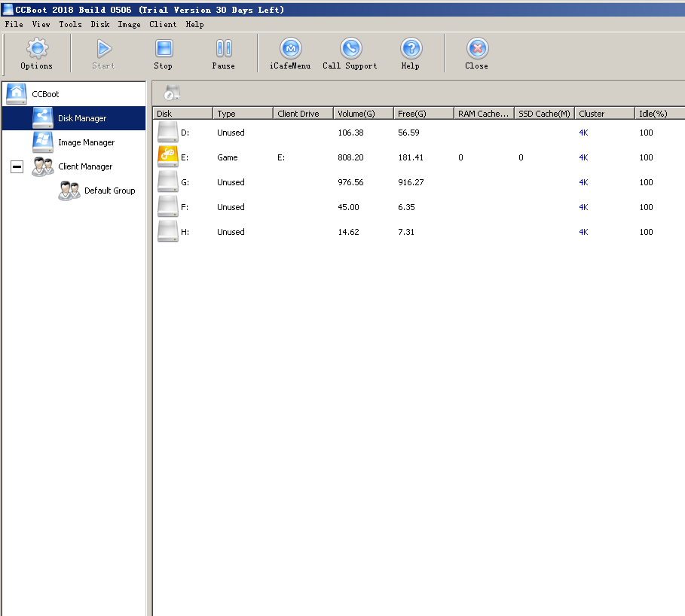Click the Unused type cell for D:

tap(231, 133)
